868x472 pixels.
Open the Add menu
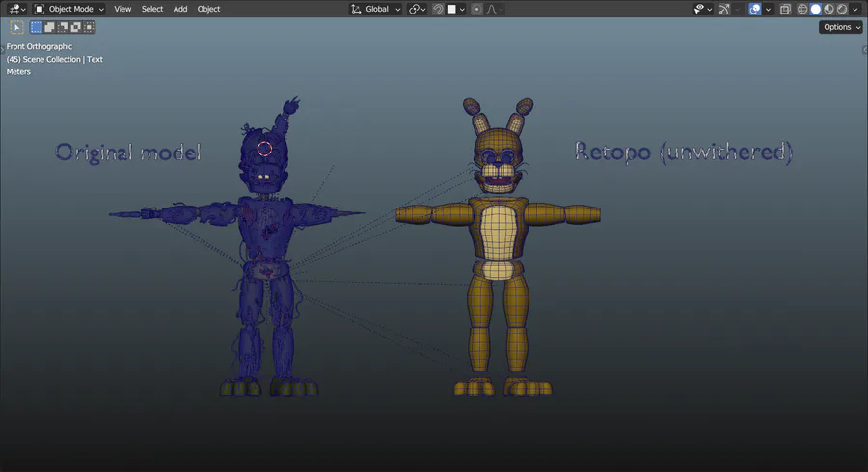tap(180, 9)
